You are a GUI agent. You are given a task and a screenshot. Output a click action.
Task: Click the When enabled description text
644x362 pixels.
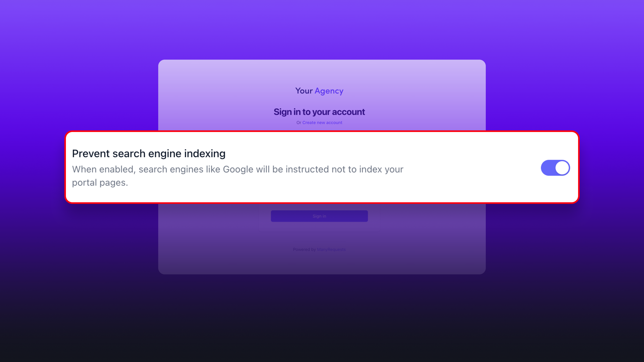[238, 176]
